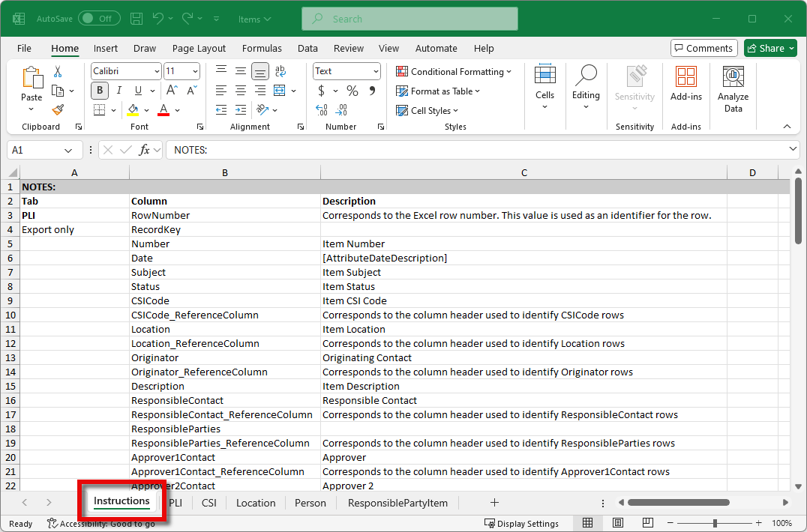Open the Conditional Formatting dropdown

[454, 71]
